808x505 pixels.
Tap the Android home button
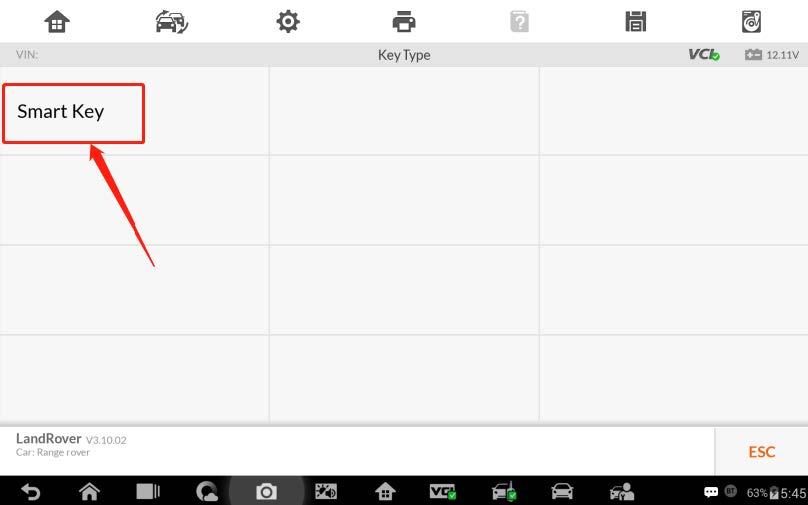point(89,492)
